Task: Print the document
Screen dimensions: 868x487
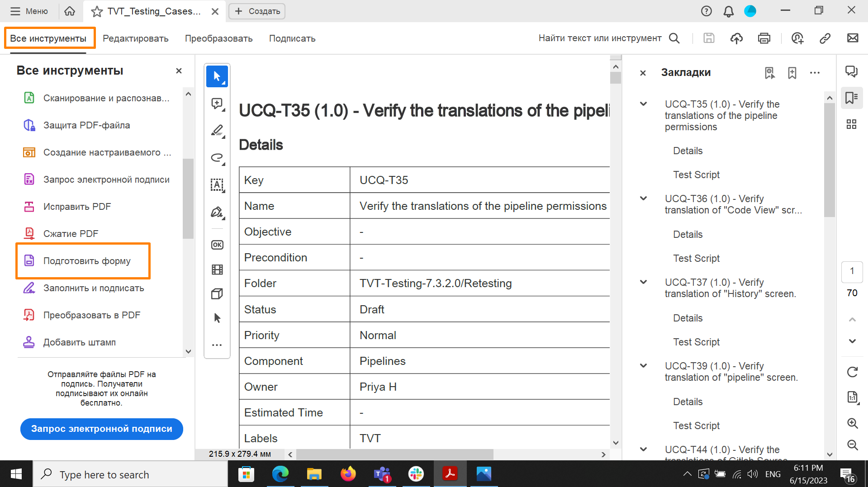Action: 764,38
